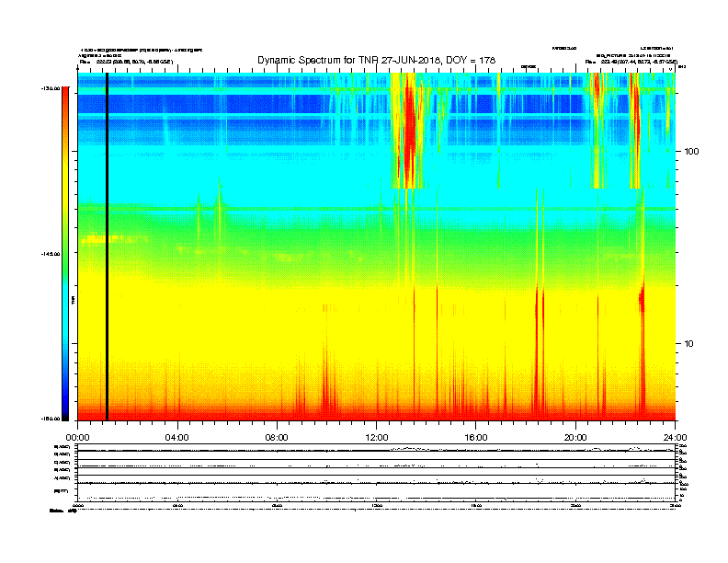Viewport: 728px width, 563px height.
Task: Click the bottom line-plot strip above lower axis
Action: tap(377, 491)
